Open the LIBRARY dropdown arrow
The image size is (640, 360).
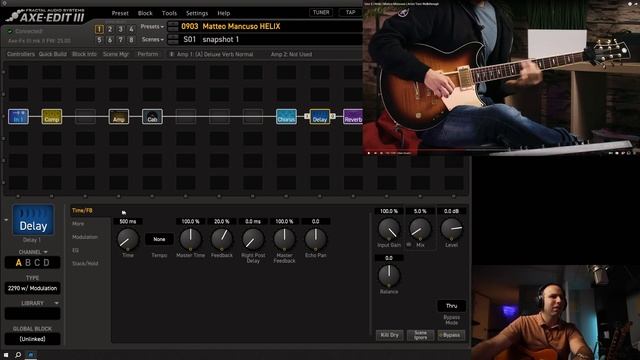56,303
